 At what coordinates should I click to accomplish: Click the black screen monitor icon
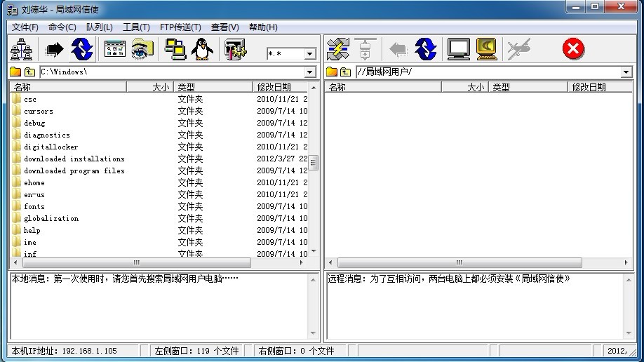coord(459,49)
